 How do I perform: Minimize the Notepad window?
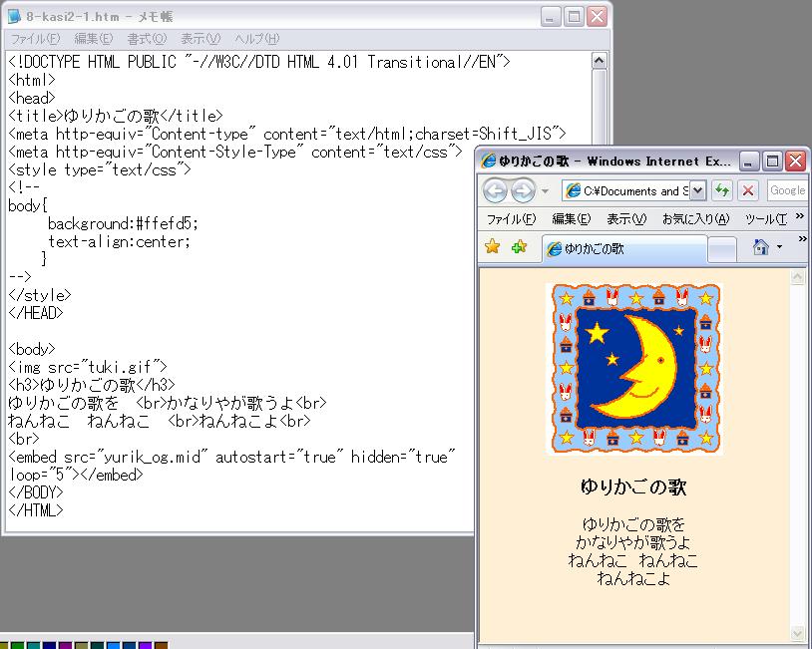tap(551, 17)
